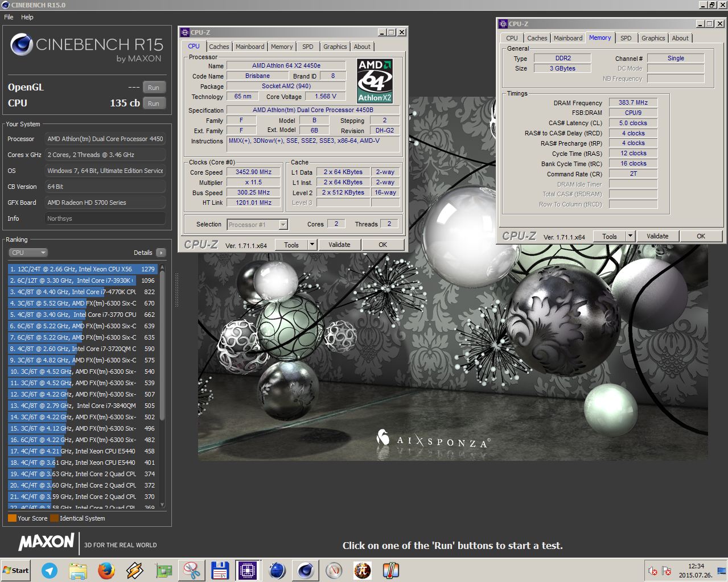Open About tab in right CPU-Z

[x=680, y=38]
